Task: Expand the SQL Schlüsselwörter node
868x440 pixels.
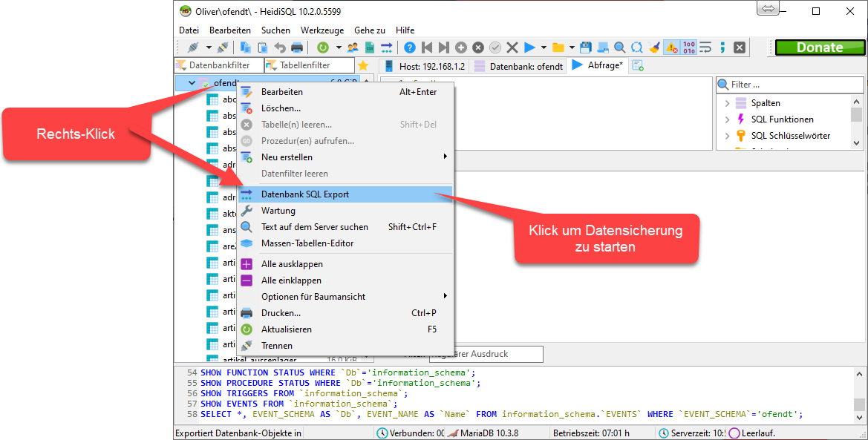Action: click(x=728, y=136)
